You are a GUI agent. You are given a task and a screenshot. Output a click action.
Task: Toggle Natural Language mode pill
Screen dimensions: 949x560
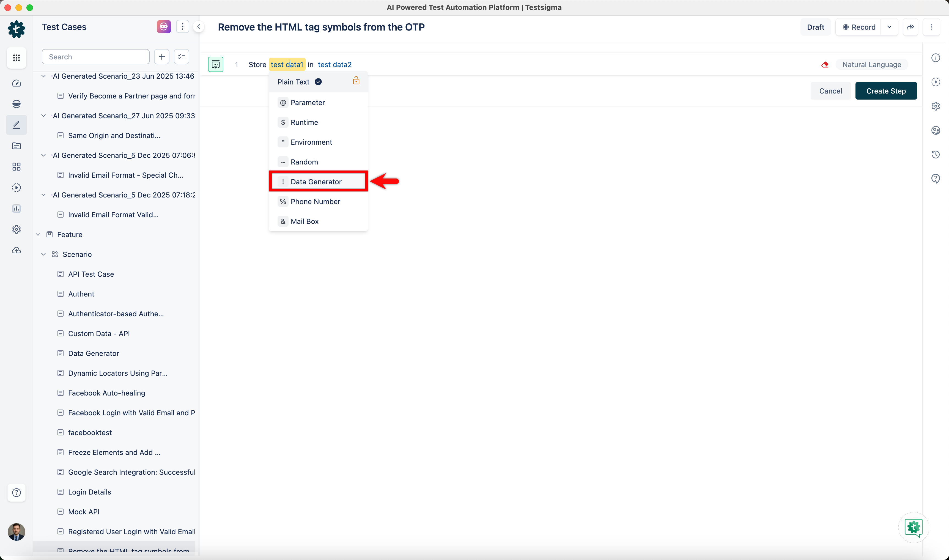coord(871,65)
